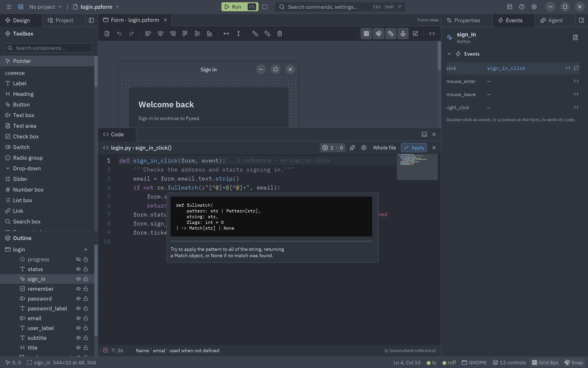This screenshot has height=368, width=588.
Task: Unlink the sign_in_click handler icon
Action: tap(576, 68)
